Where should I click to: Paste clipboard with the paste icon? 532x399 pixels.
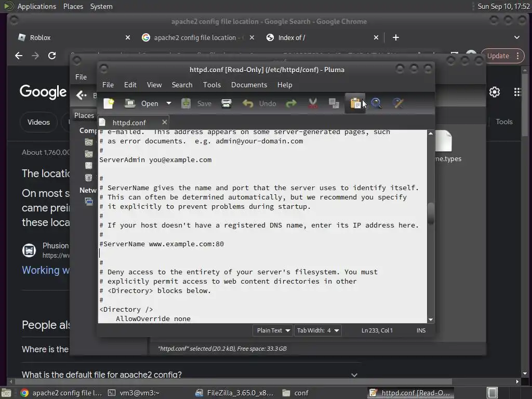(x=355, y=103)
